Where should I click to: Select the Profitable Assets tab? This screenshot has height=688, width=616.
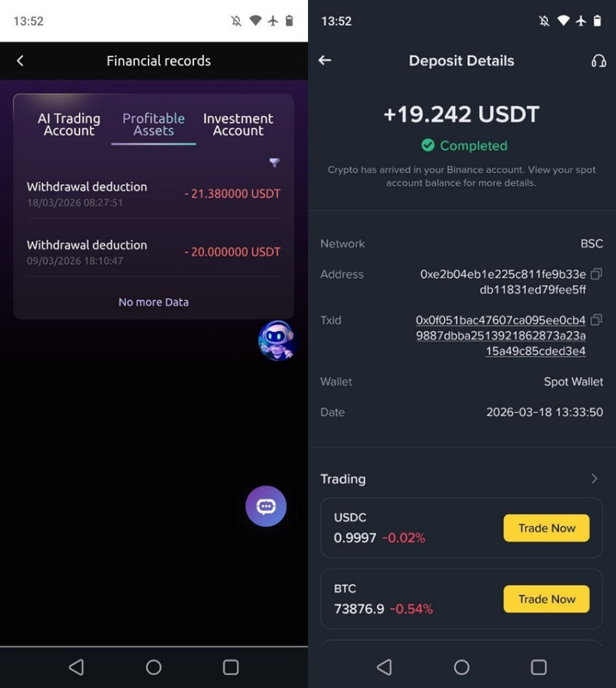coord(154,125)
